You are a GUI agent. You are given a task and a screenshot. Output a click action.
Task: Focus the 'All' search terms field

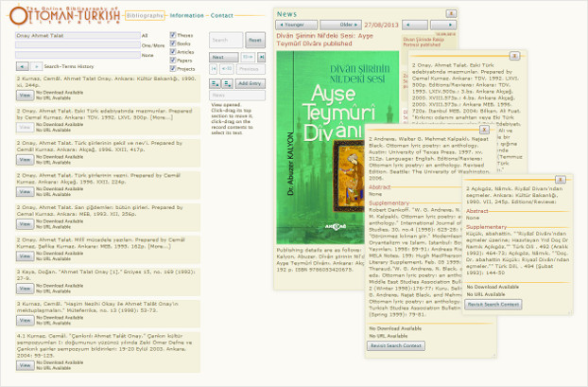click(x=78, y=36)
